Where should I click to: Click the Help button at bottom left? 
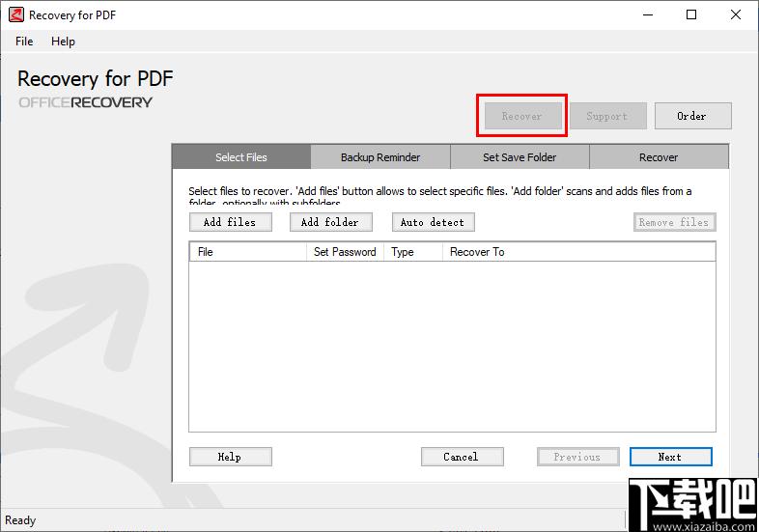(x=231, y=457)
